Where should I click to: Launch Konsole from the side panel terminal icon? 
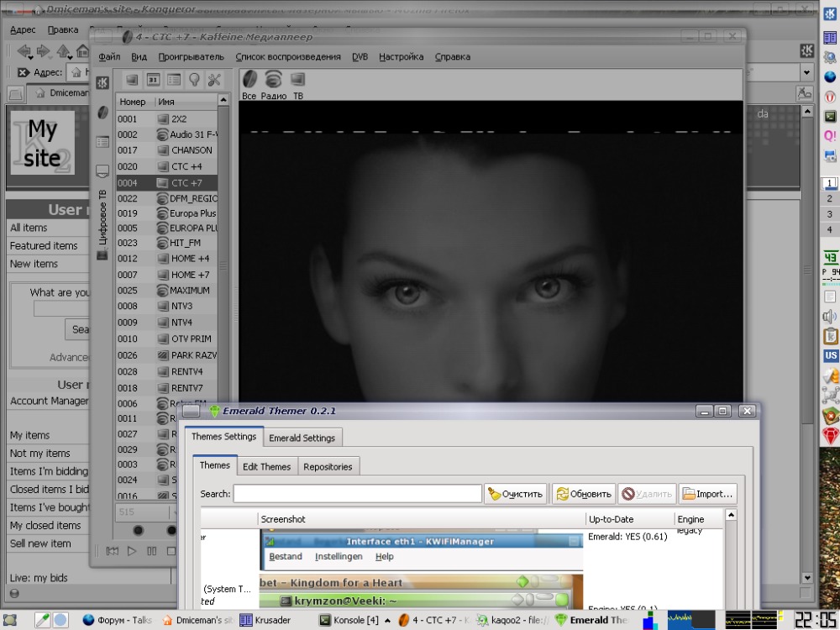pyautogui.click(x=830, y=116)
